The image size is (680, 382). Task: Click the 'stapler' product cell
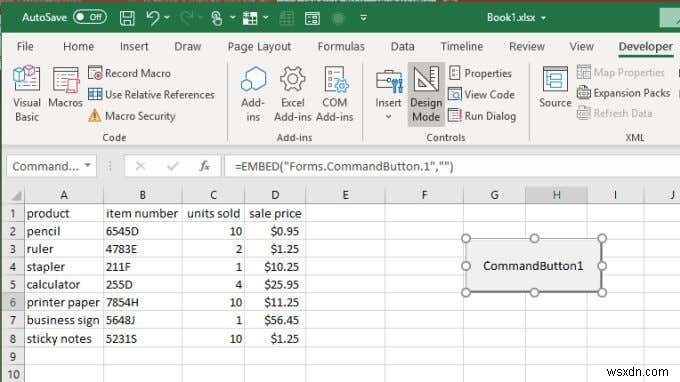[x=64, y=267]
